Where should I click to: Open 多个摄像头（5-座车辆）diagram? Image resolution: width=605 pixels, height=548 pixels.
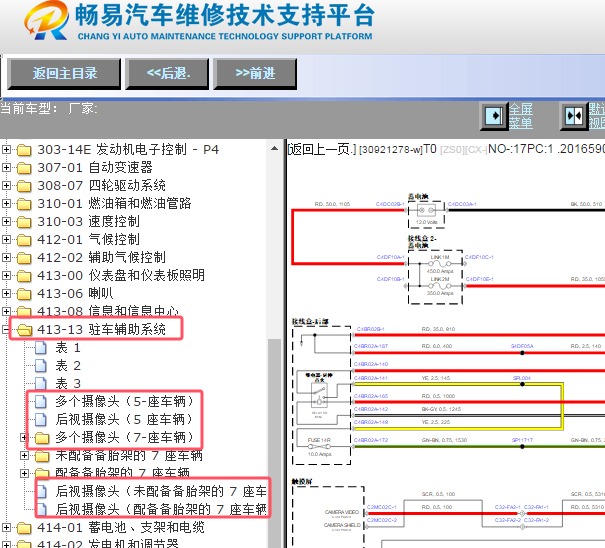pos(124,401)
